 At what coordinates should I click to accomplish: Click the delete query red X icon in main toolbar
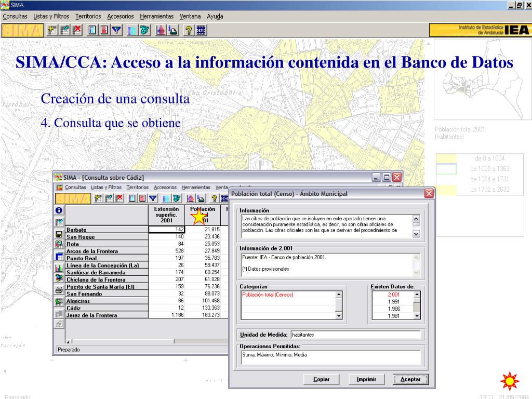(x=77, y=30)
